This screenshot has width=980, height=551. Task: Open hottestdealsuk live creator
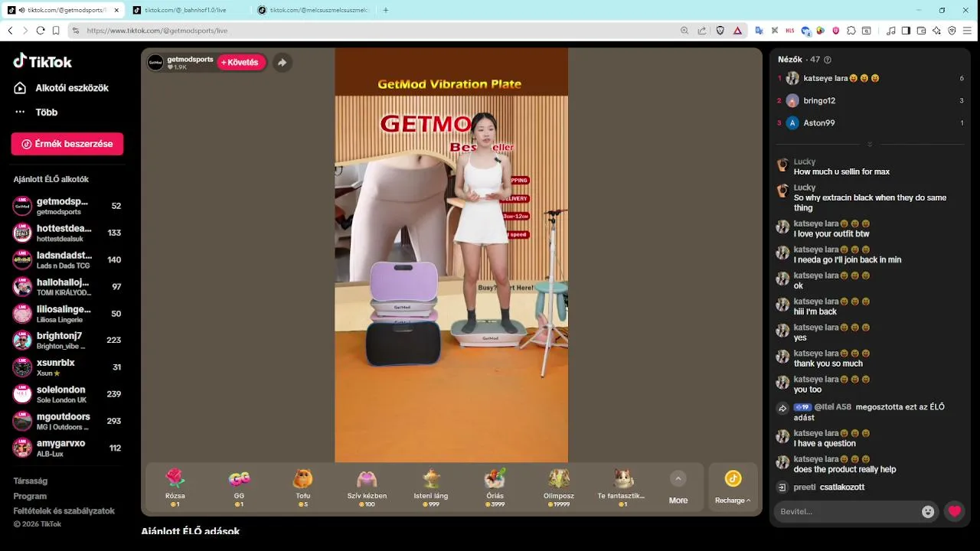(x=67, y=233)
